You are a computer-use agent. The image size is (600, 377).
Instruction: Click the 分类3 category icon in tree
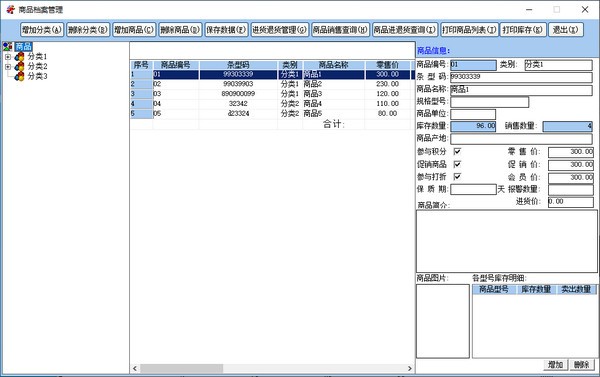tap(19, 77)
